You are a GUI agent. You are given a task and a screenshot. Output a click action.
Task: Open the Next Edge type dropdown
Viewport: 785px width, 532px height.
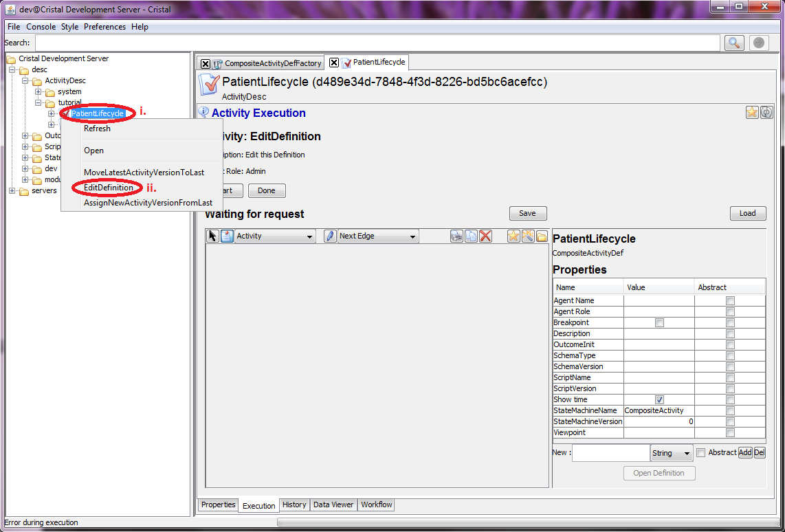tap(378, 236)
